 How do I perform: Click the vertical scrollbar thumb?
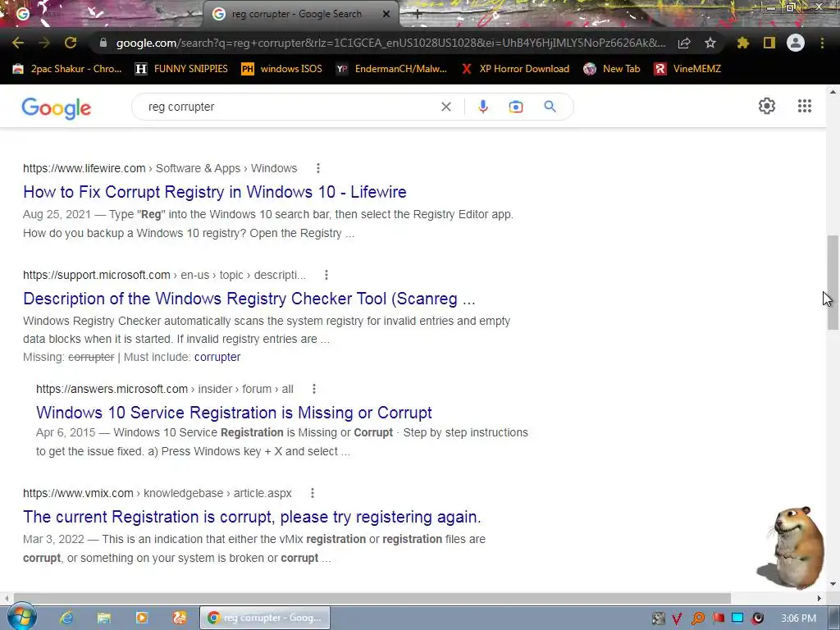coord(833,282)
